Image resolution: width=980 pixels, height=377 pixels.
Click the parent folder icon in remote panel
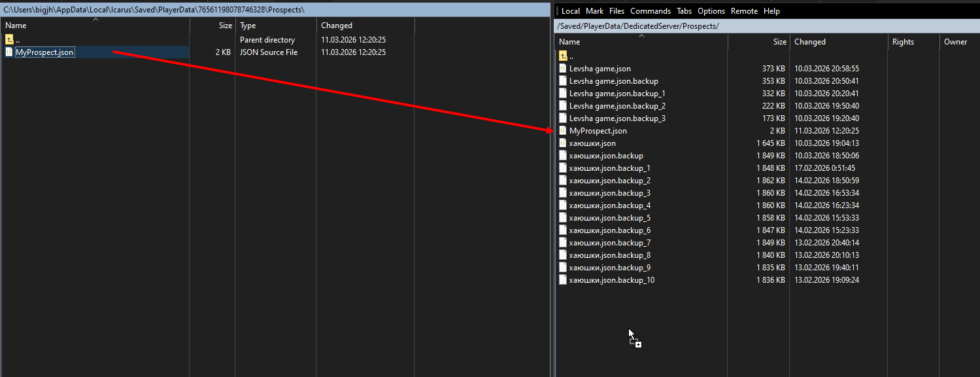563,56
